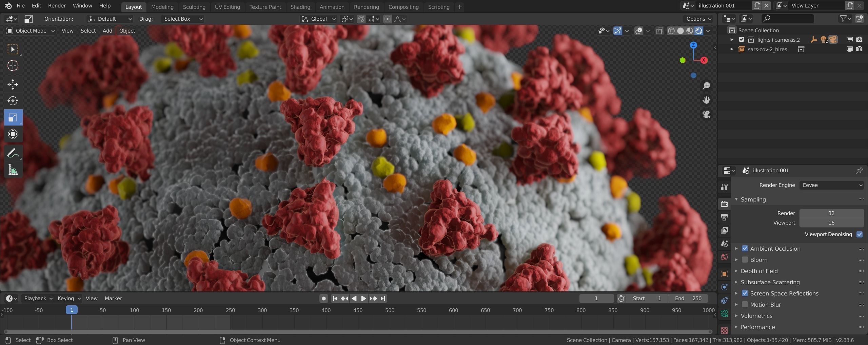The width and height of the screenshot is (868, 345).
Task: Toggle snapping magnet in header
Action: (x=361, y=19)
